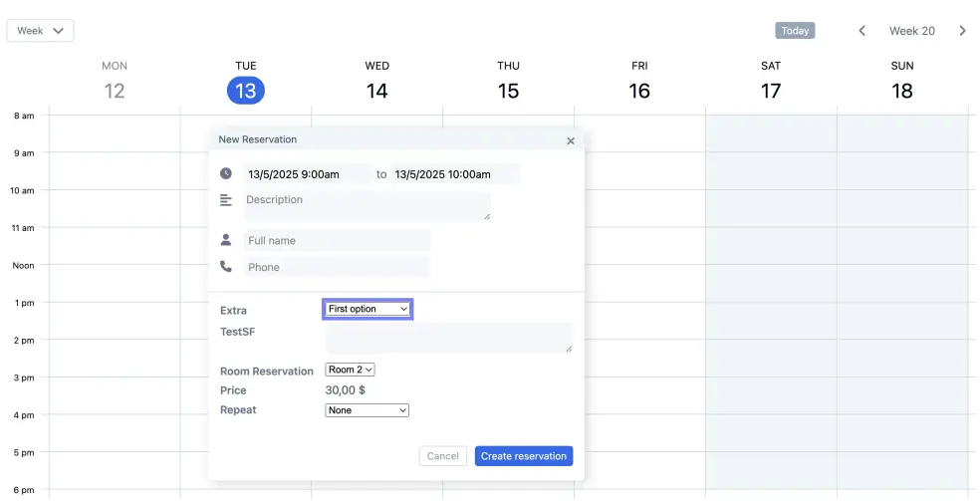Cancel the new reservation
The width and height of the screenshot is (980, 501).
[x=442, y=456]
